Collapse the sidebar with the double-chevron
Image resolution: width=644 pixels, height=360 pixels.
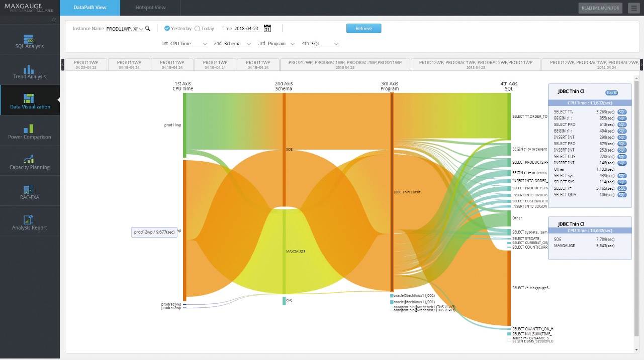point(54,20)
